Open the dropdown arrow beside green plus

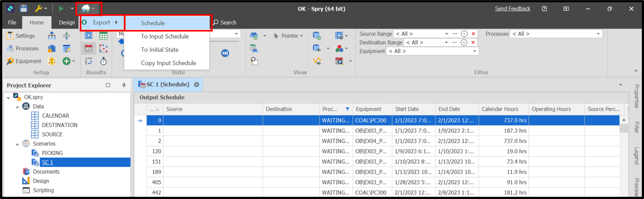point(74,61)
